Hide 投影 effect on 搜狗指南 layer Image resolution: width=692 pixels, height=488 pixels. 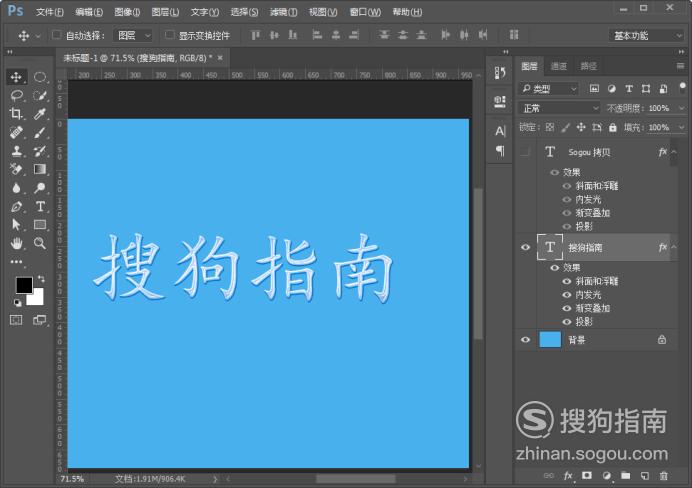point(567,322)
